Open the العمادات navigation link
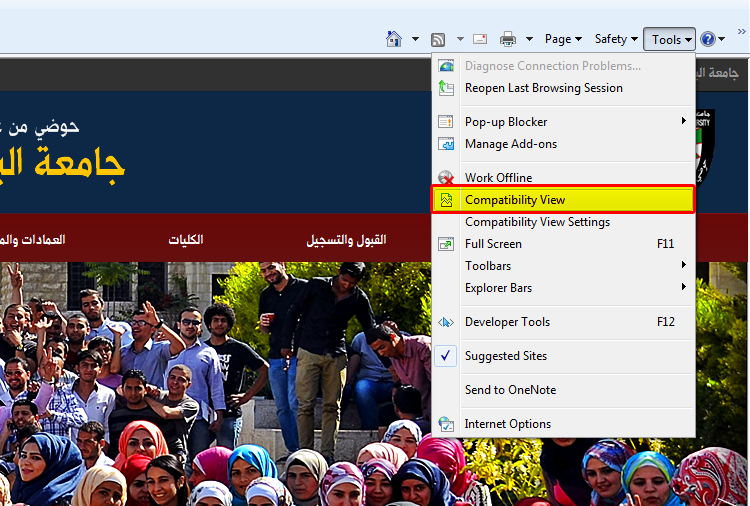750x506 pixels. click(x=32, y=239)
